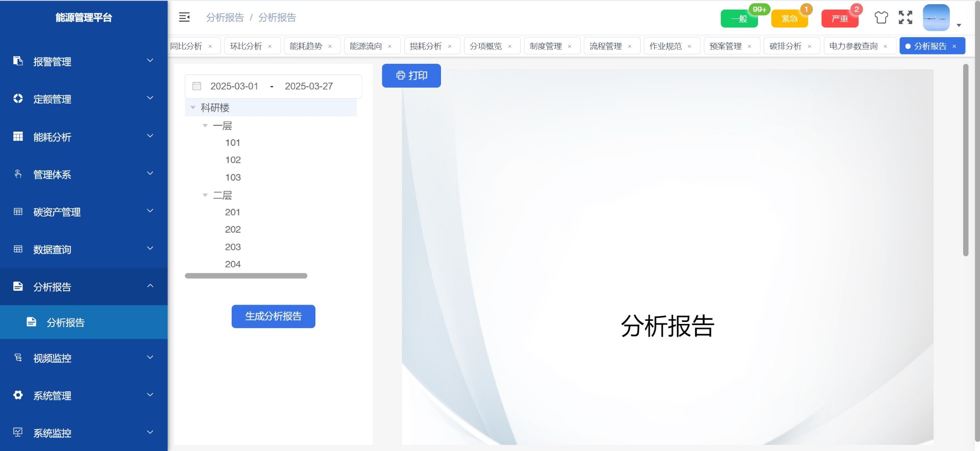Image resolution: width=980 pixels, height=451 pixels.
Task: Click the report vertical scrollbar
Action: (966, 160)
